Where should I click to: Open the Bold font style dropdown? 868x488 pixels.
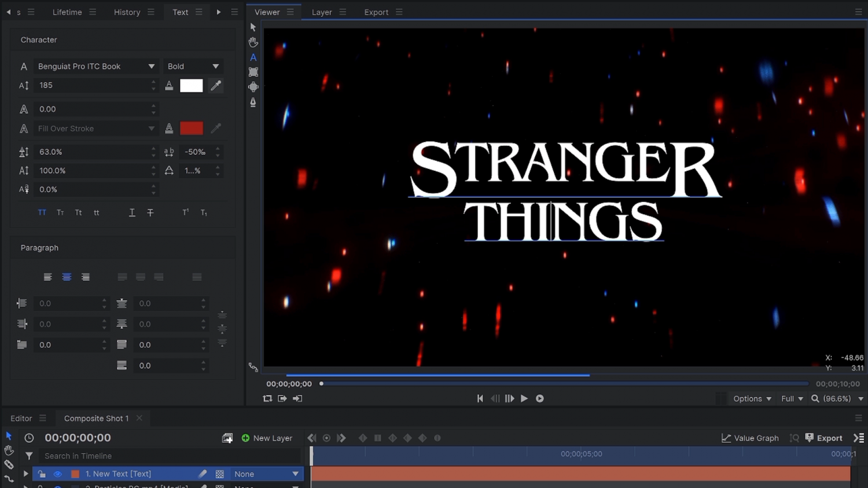193,67
